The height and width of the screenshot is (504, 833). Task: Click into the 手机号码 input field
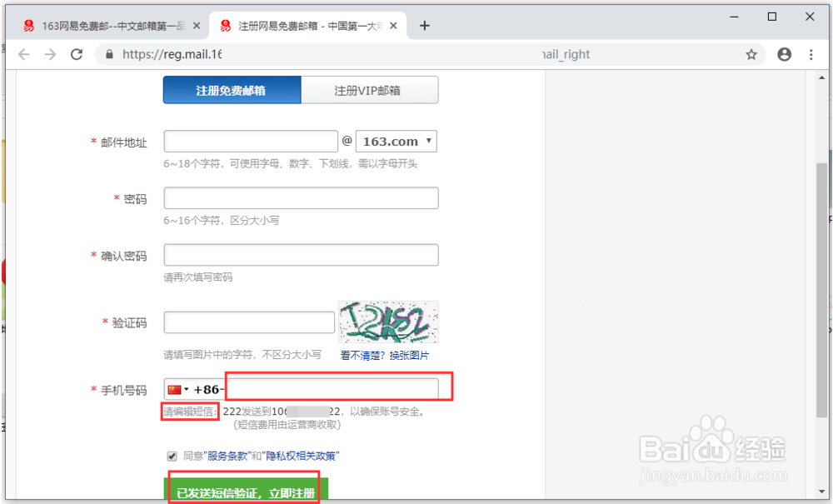[x=332, y=389]
